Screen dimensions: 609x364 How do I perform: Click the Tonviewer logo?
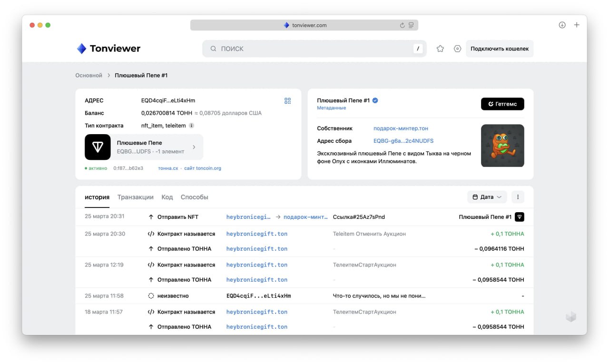point(108,49)
